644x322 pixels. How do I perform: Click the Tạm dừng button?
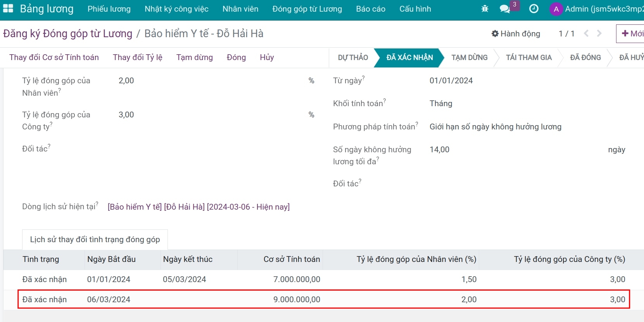click(x=194, y=57)
